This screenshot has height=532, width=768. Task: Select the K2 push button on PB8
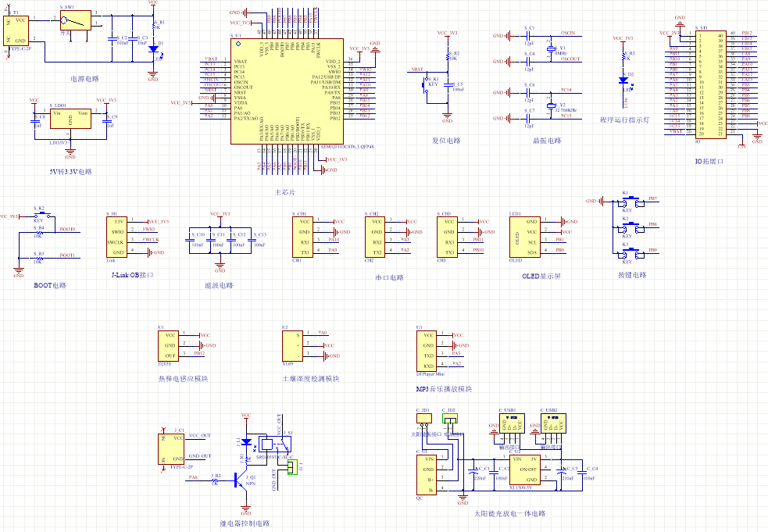631,227
